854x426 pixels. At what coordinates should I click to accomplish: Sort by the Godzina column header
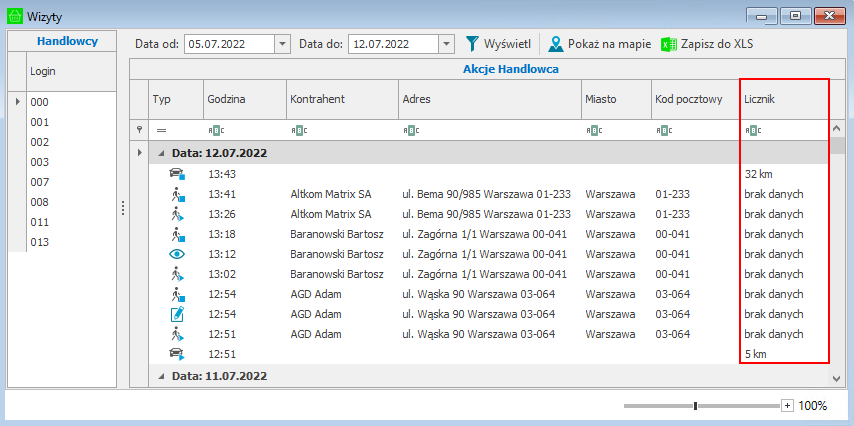(243, 100)
